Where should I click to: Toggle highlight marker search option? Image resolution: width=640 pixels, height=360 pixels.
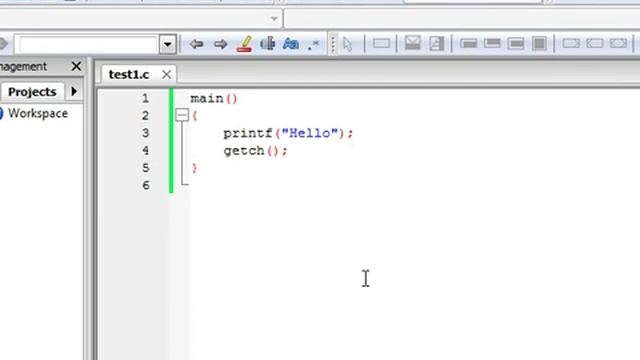[244, 44]
